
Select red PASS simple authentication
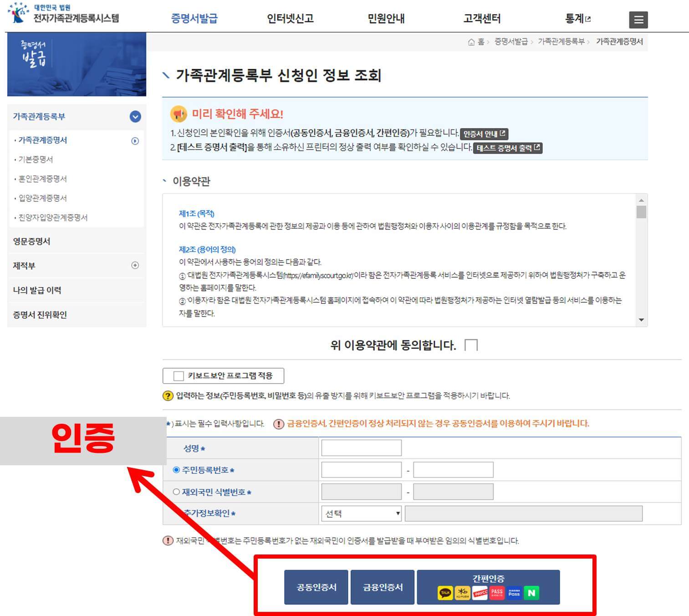[x=496, y=592]
